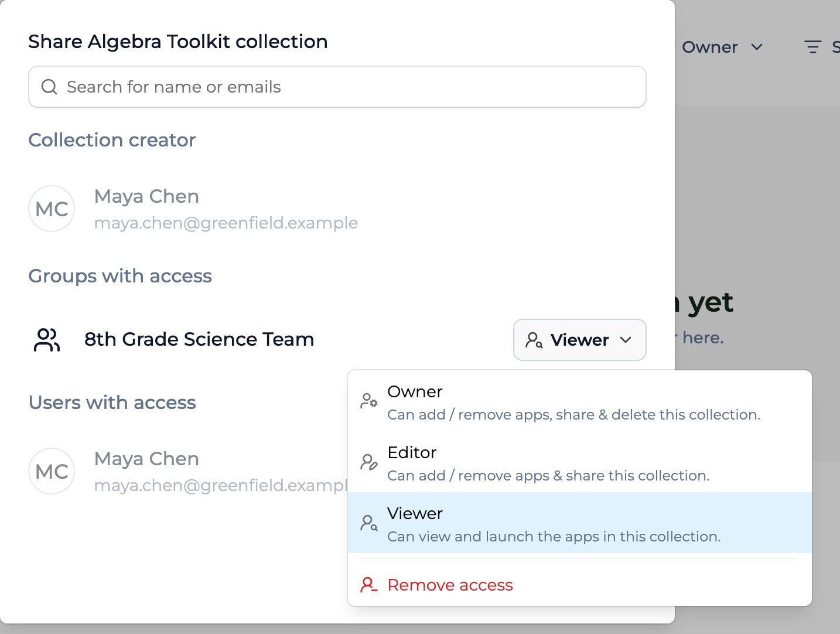Click the 8th Grade Science Team name
Viewport: 840px width, 634px height.
[199, 339]
